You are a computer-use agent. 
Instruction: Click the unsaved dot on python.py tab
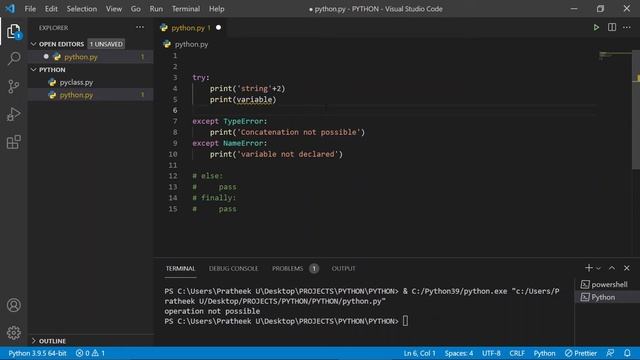[x=218, y=28]
